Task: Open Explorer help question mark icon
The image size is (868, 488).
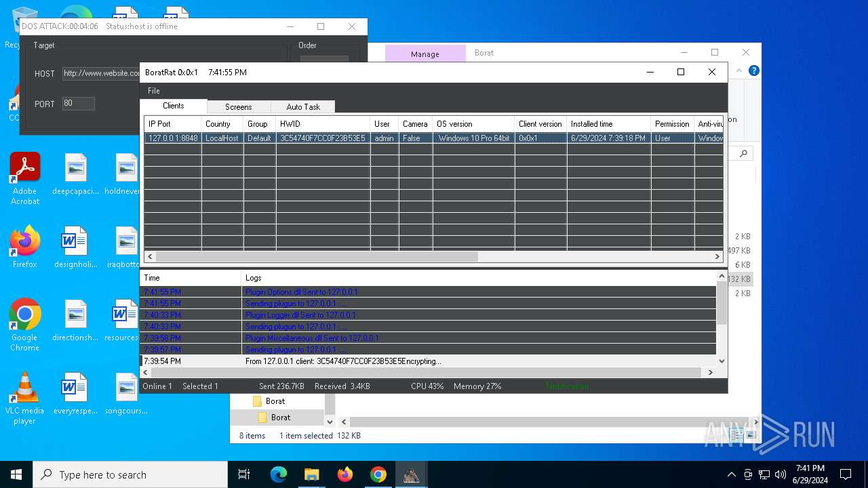Action: 753,70
